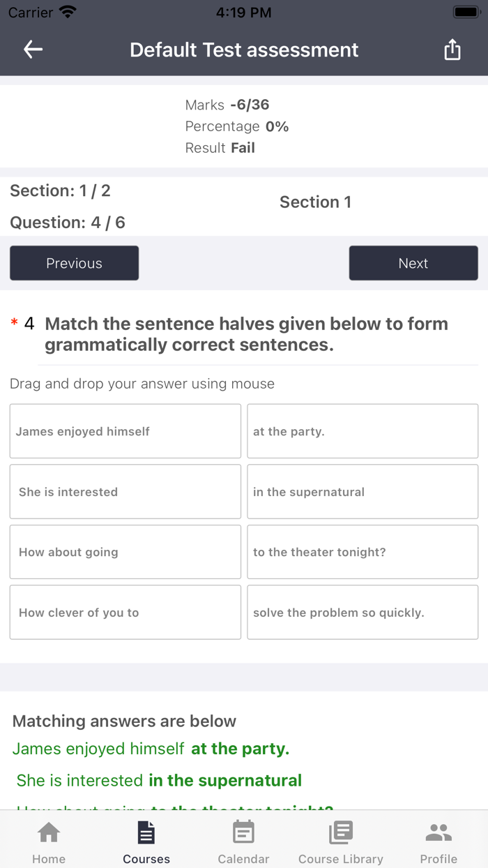Open the Home tab icon
This screenshot has width=488, height=868.
[x=49, y=832]
